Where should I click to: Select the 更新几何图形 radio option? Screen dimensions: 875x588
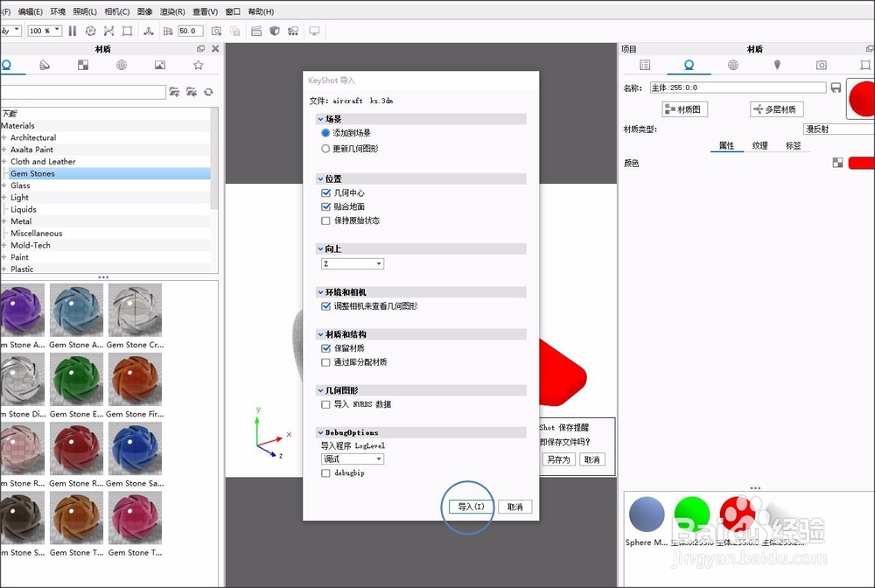pos(325,149)
